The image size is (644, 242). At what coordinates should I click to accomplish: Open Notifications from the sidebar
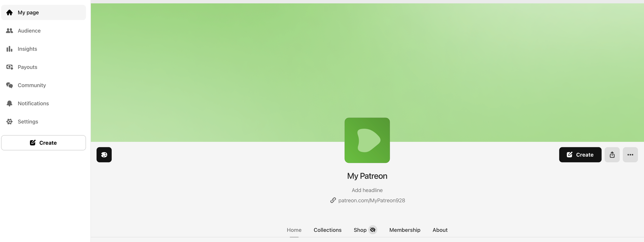[x=43, y=103]
